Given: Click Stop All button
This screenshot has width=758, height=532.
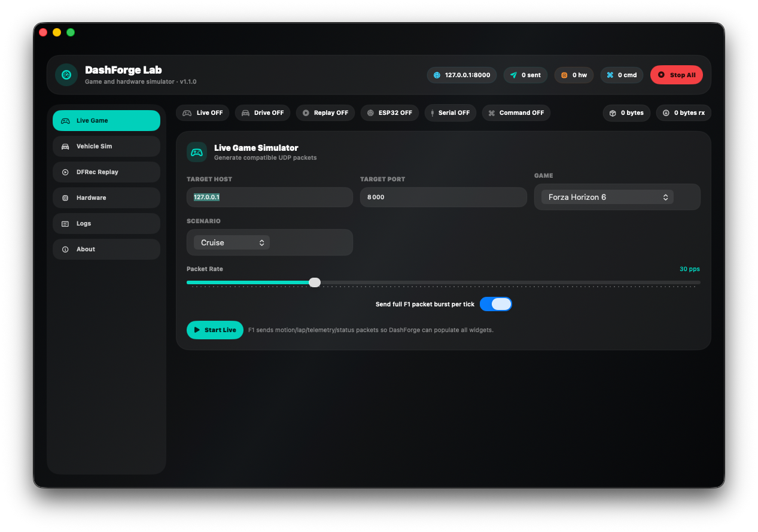Looking at the screenshot, I should coord(677,75).
